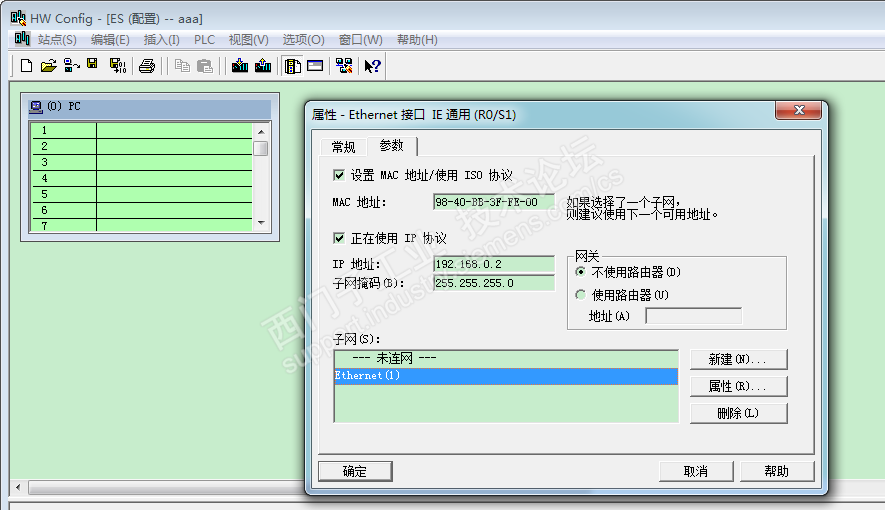
Task: Print using the printer toolbar icon
Action: point(147,66)
